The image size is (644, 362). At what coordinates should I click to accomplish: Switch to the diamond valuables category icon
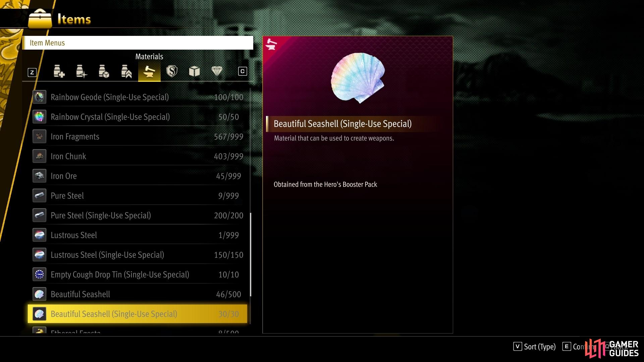tap(217, 71)
